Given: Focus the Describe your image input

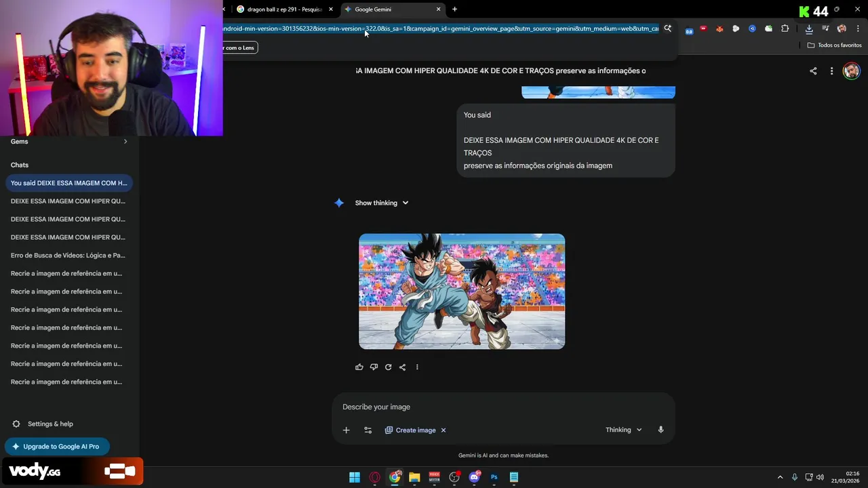Looking at the screenshot, I should pyautogui.click(x=503, y=407).
